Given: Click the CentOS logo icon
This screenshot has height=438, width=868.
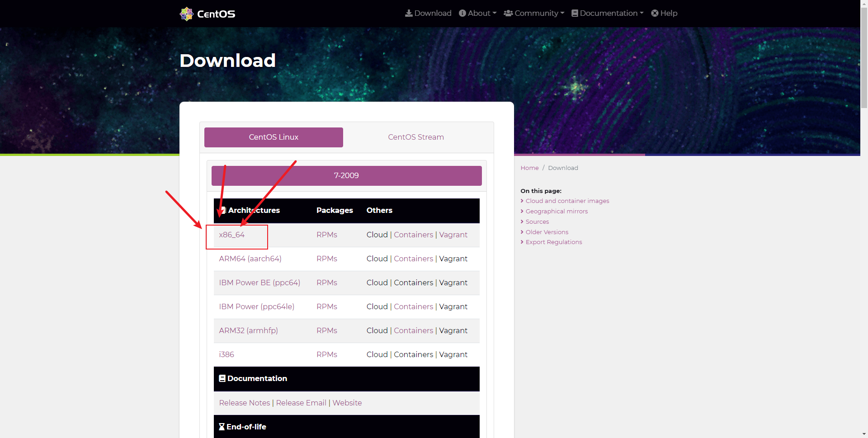Looking at the screenshot, I should (x=186, y=14).
